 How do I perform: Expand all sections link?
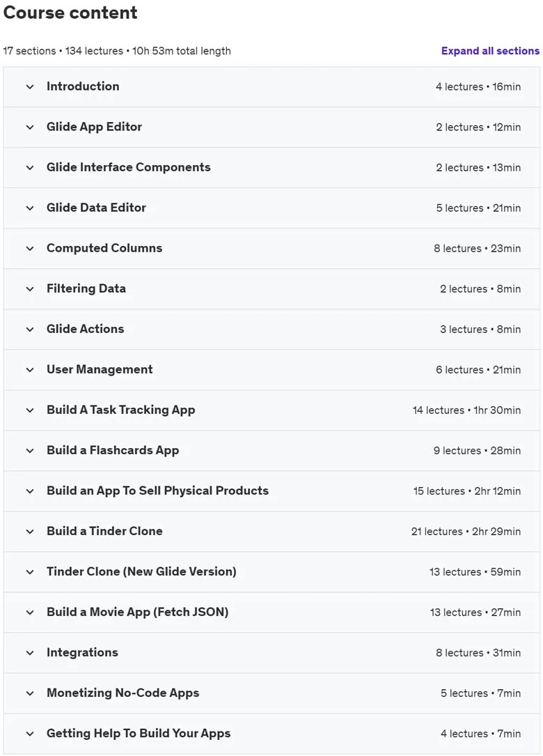pos(490,51)
